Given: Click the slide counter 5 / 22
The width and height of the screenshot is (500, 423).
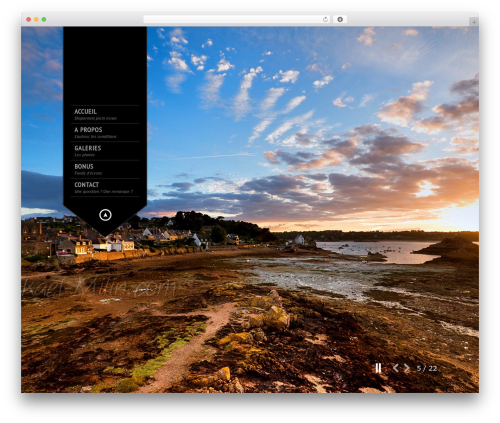Looking at the screenshot, I should click(427, 368).
